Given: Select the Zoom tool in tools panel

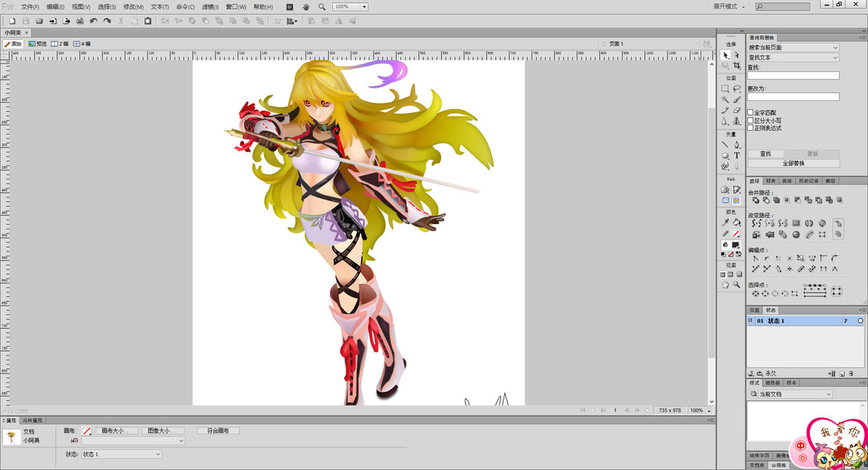Looking at the screenshot, I should tap(737, 284).
